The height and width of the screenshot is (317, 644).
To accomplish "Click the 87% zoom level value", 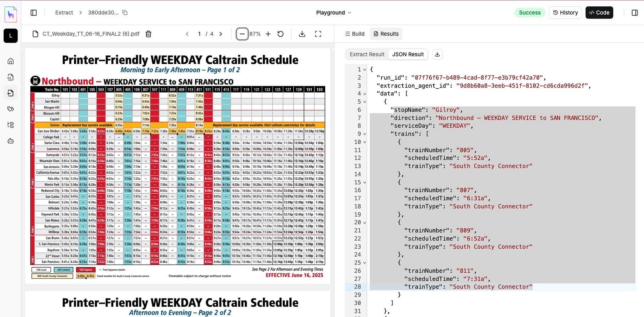I will tap(255, 34).
